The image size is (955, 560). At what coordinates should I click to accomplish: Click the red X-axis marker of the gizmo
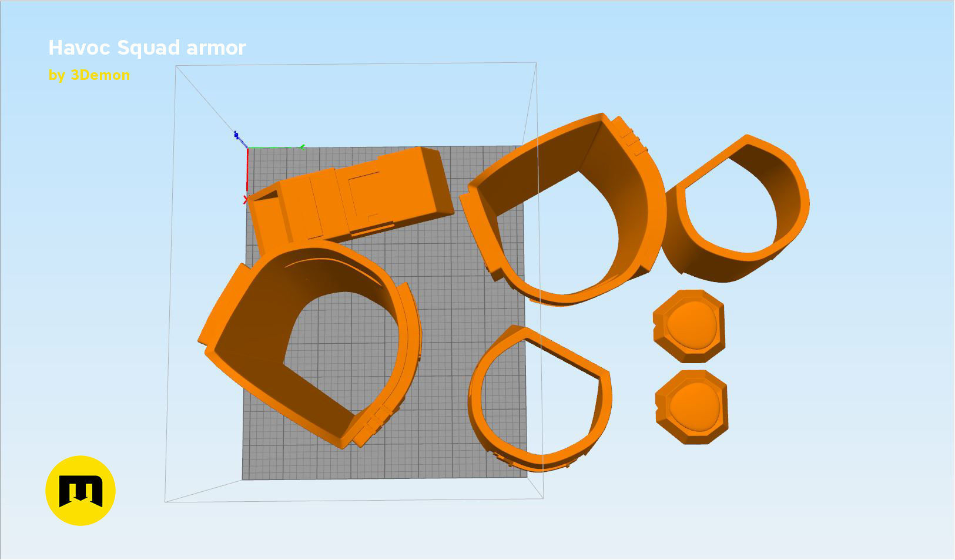tap(246, 200)
